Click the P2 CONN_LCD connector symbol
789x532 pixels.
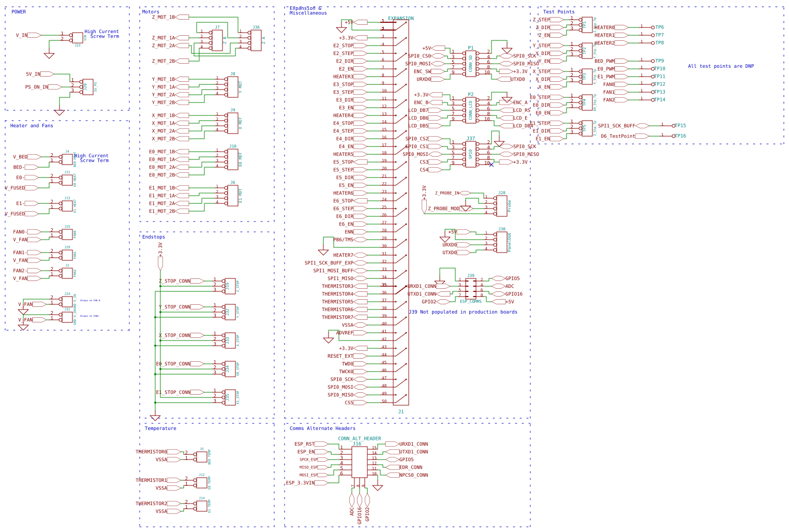click(470, 110)
